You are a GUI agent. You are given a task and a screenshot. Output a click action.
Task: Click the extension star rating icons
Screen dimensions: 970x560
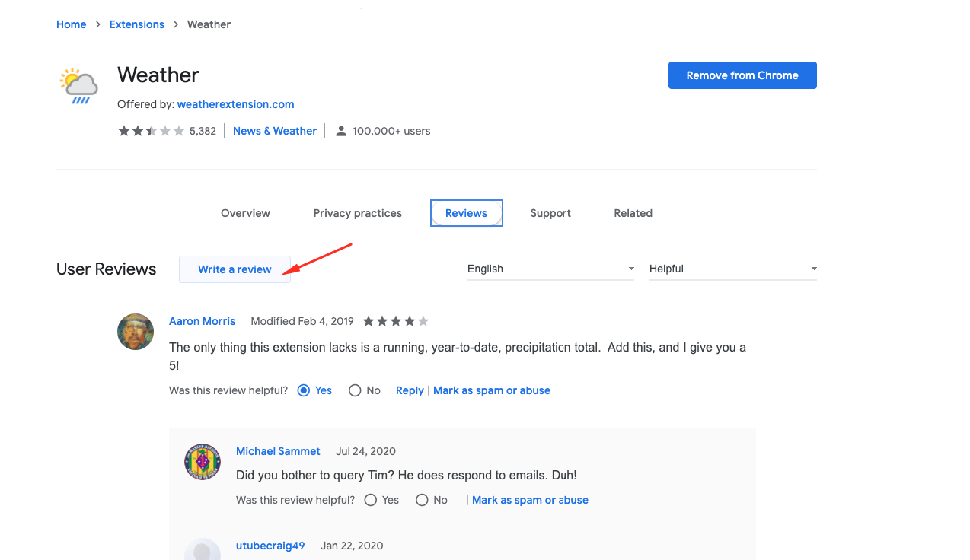pyautogui.click(x=151, y=131)
